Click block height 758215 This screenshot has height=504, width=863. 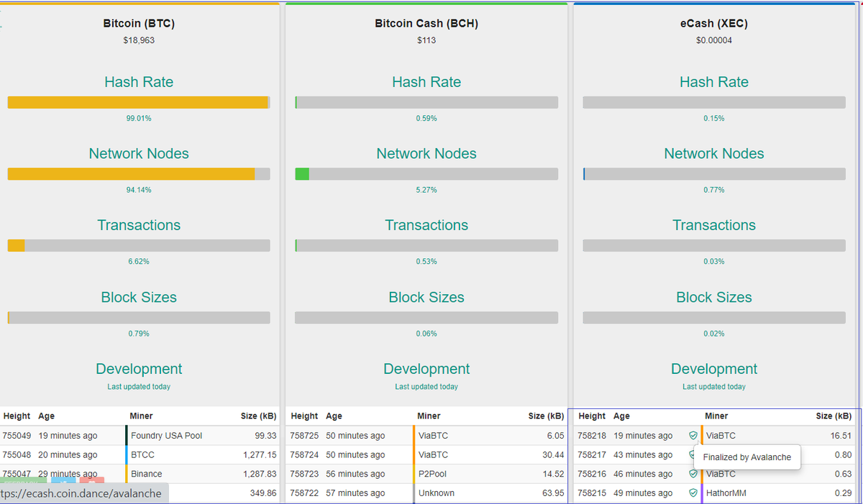tap(592, 493)
